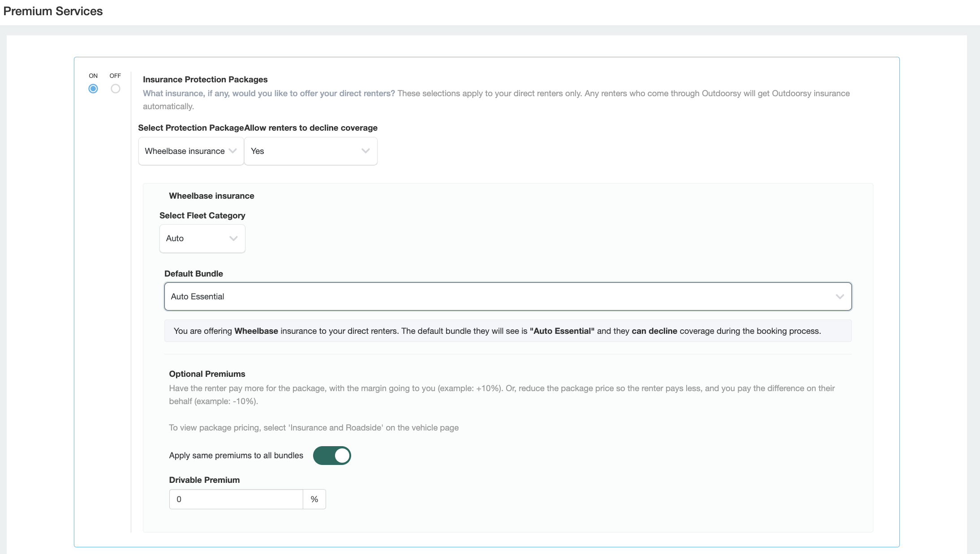Toggle Apply same premiums to all bundles
This screenshot has width=980, height=554.
(x=332, y=456)
